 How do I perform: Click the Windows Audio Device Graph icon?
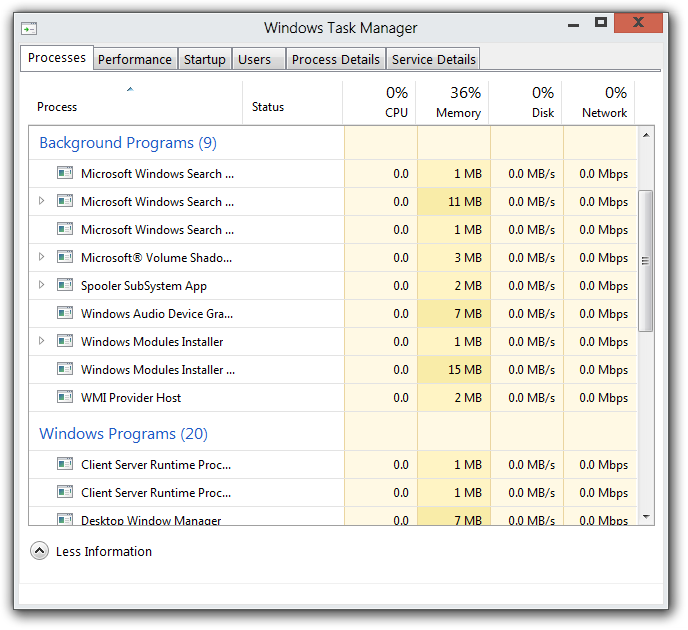(65, 313)
